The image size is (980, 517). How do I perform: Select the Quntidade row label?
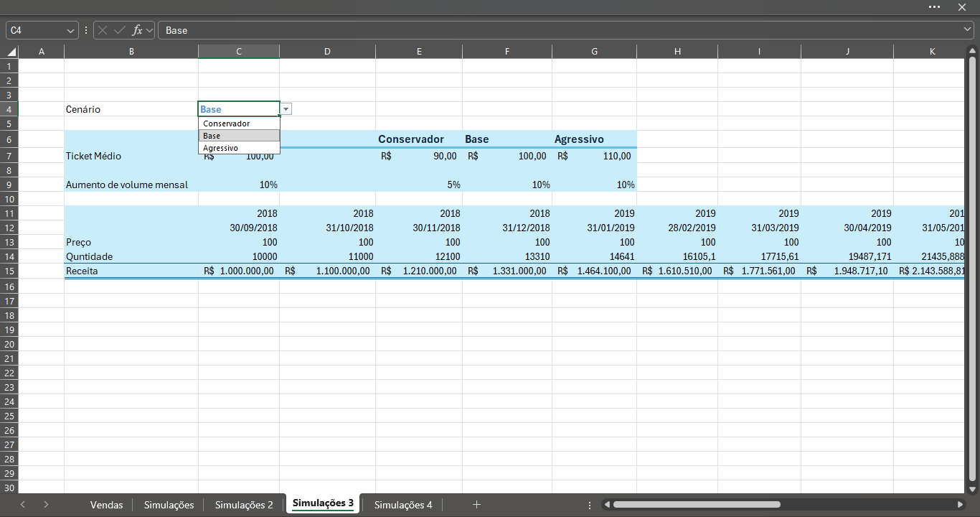tap(131, 256)
